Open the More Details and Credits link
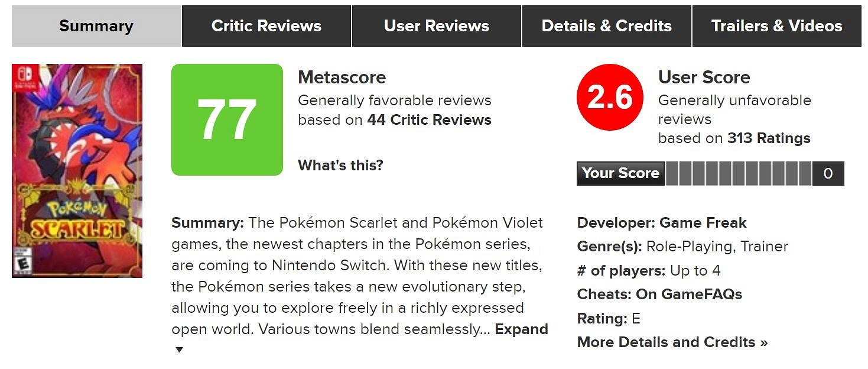 coord(672,342)
